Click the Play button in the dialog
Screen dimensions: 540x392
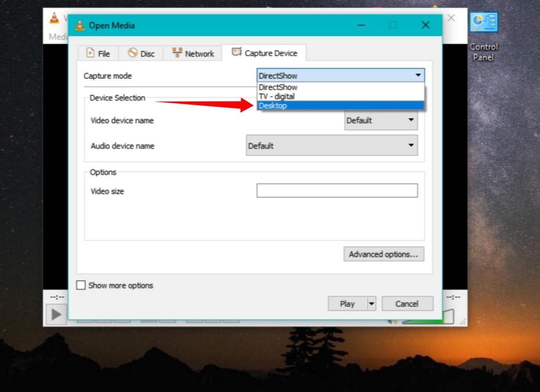347,303
